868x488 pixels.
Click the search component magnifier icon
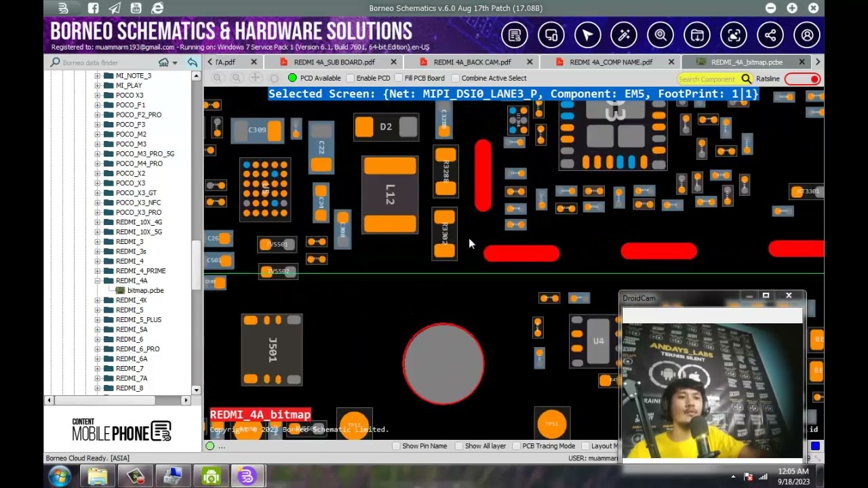tap(746, 79)
